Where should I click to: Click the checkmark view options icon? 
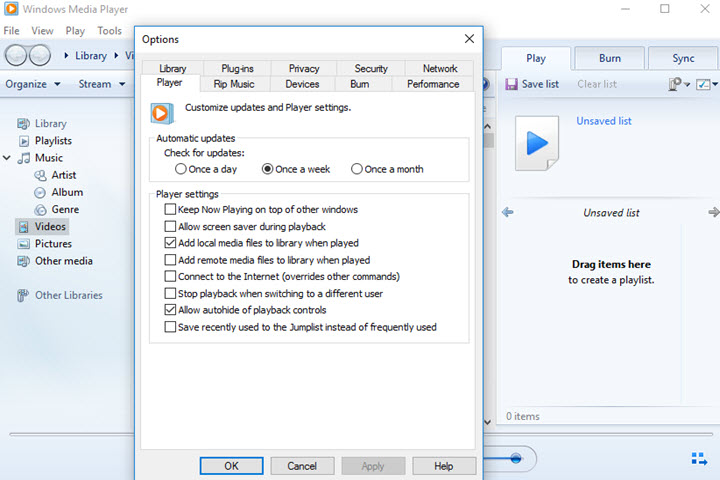point(703,84)
